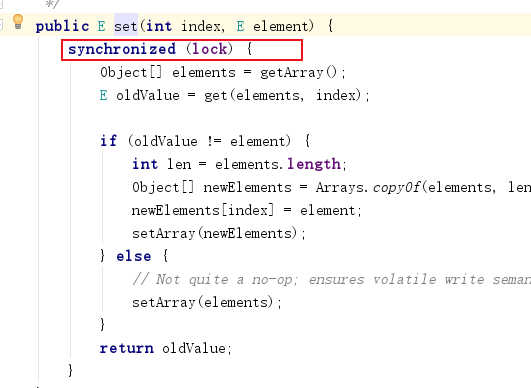Click the yellow lightbulb intention icon
The height and width of the screenshot is (388, 531).
(18, 22)
